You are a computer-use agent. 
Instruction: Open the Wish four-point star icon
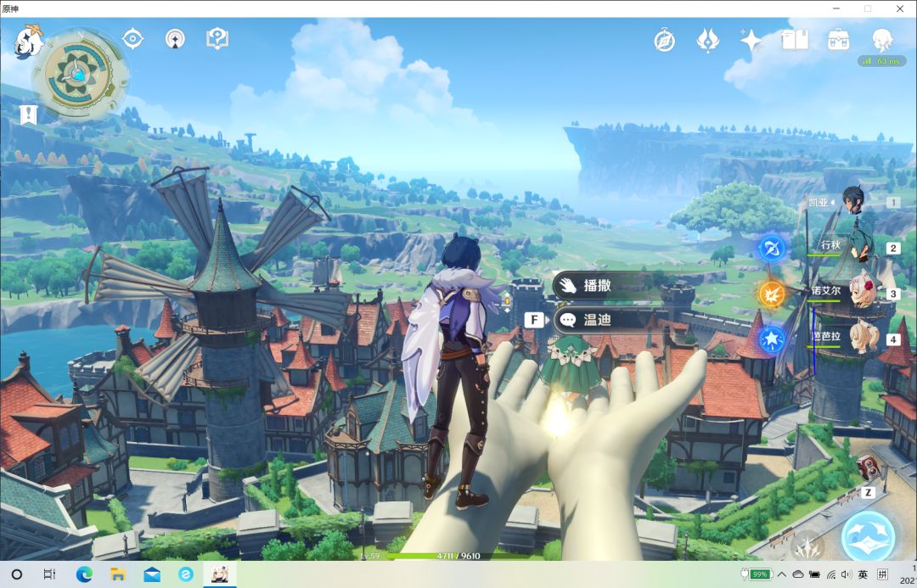tap(751, 41)
